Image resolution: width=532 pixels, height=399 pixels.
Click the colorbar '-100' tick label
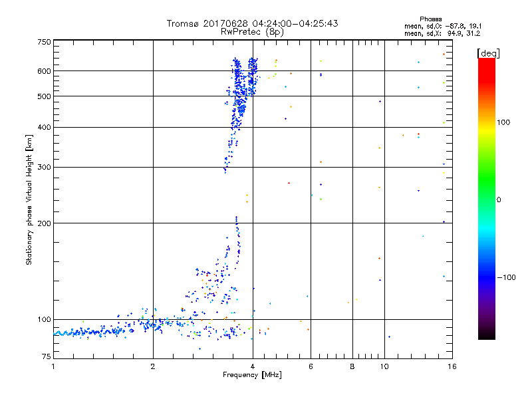[x=506, y=277]
